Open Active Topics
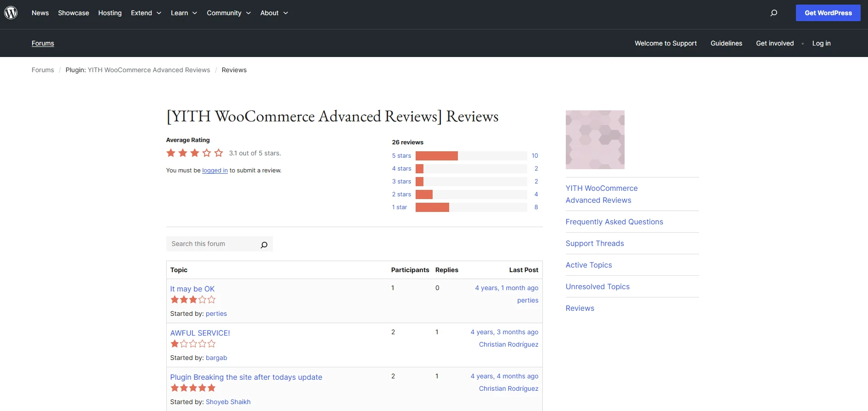Viewport: 868px width, 411px height. pos(589,265)
